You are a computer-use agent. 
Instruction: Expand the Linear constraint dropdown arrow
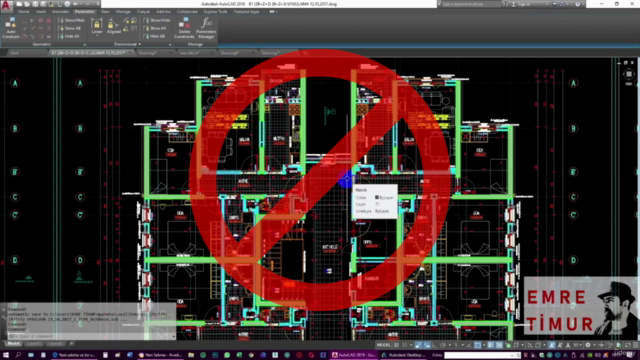pos(97,36)
